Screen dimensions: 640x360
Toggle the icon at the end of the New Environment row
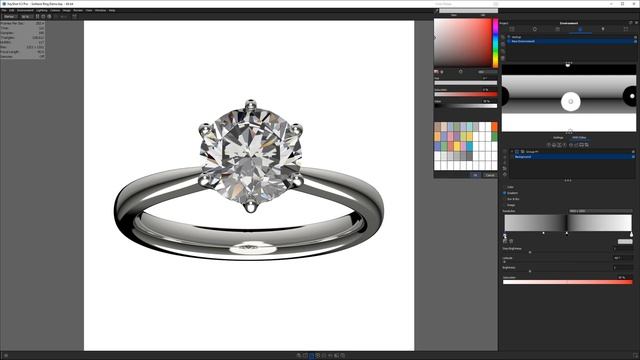tap(635, 41)
